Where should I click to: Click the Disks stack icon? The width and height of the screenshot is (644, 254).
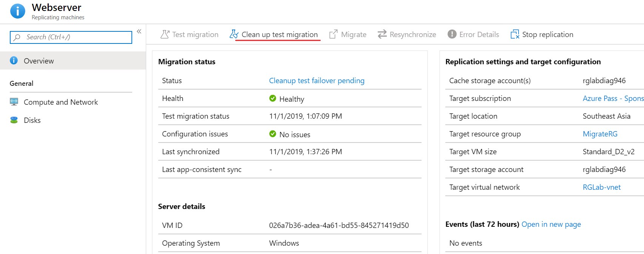pyautogui.click(x=14, y=120)
